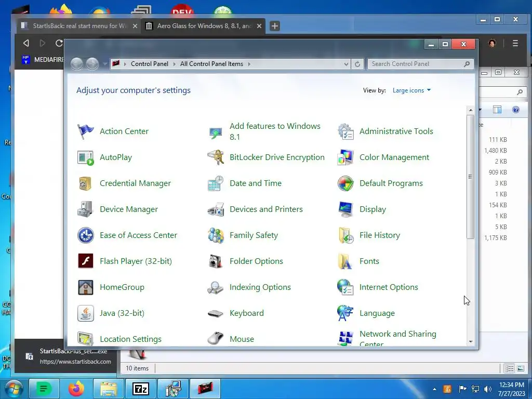Open the HomeGroup house icon
The width and height of the screenshot is (532, 399).
point(85,287)
